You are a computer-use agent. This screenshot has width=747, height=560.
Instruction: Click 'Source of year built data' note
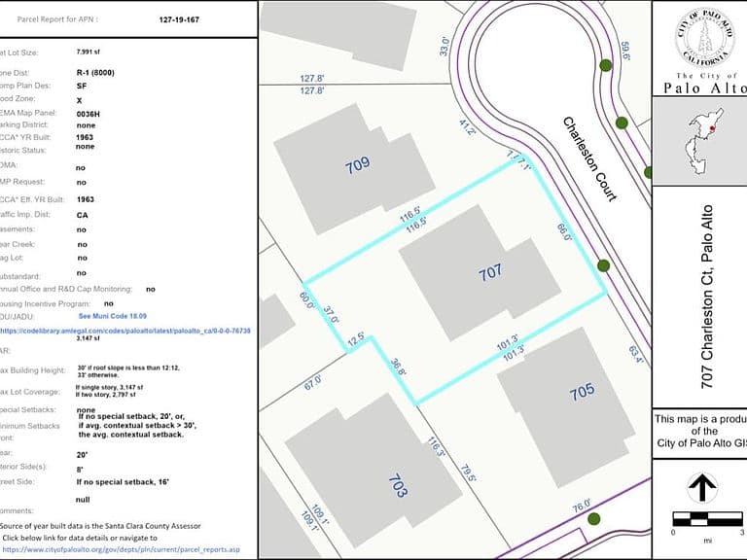pos(100,526)
